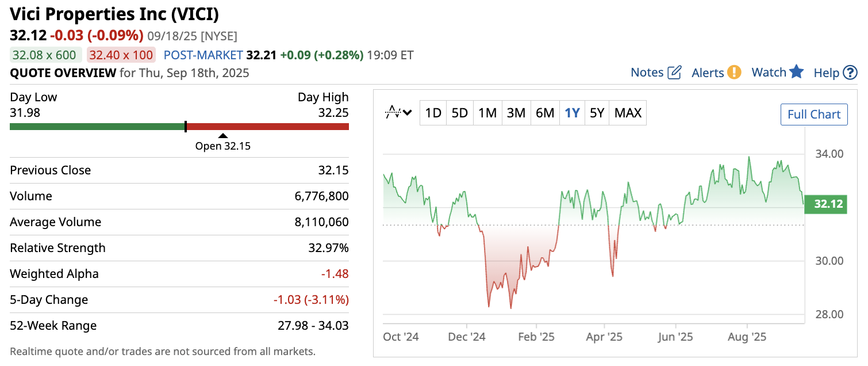Screen dimensions: 868x366
Task: Open the Help question mark icon
Action: coord(850,73)
